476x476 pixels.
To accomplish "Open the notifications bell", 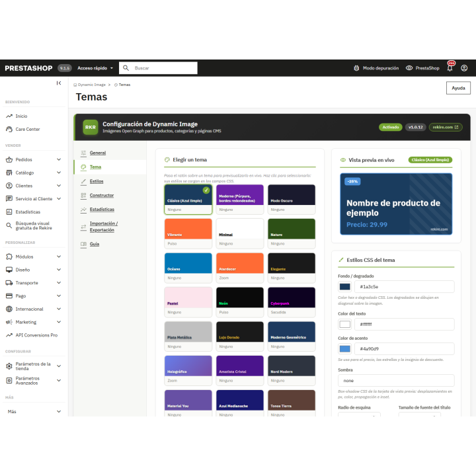I will click(450, 68).
